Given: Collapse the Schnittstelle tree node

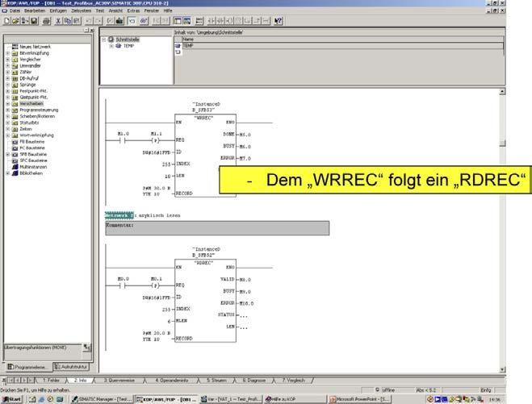Looking at the screenshot, I should click(104, 40).
